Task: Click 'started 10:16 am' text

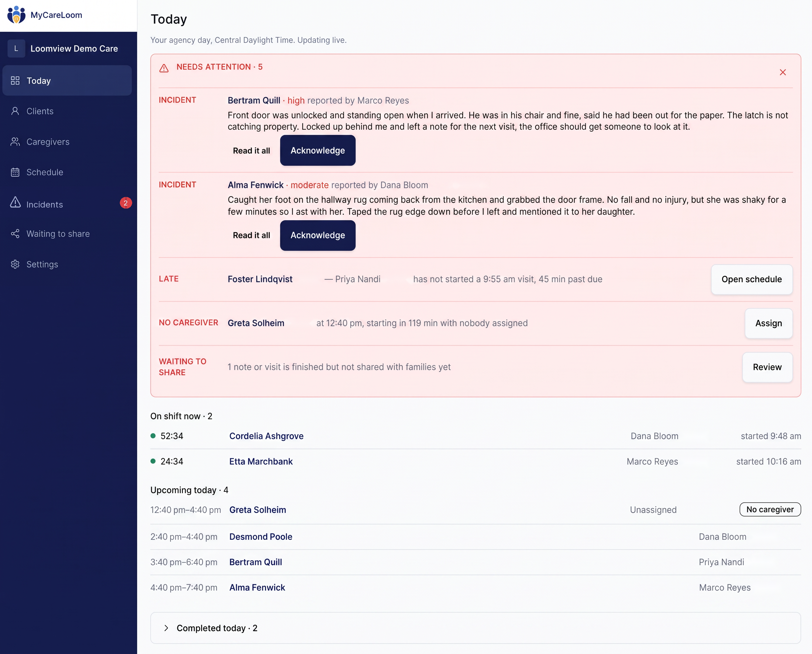Action: tap(769, 462)
